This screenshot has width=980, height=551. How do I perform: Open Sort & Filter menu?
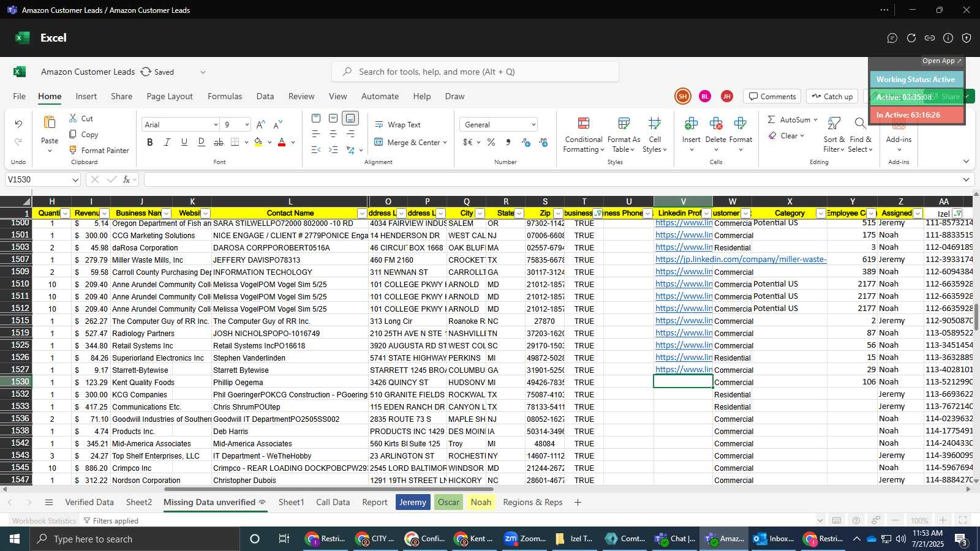(x=834, y=135)
